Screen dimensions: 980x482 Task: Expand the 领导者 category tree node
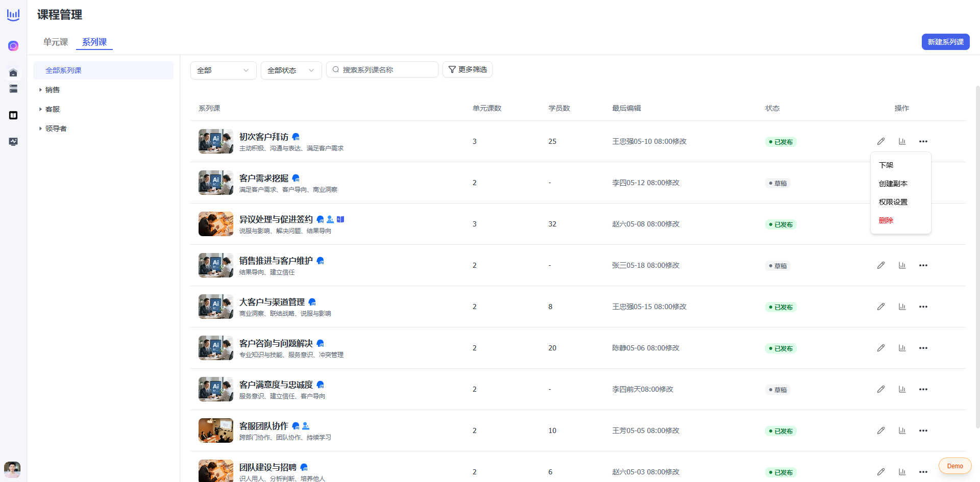point(40,129)
